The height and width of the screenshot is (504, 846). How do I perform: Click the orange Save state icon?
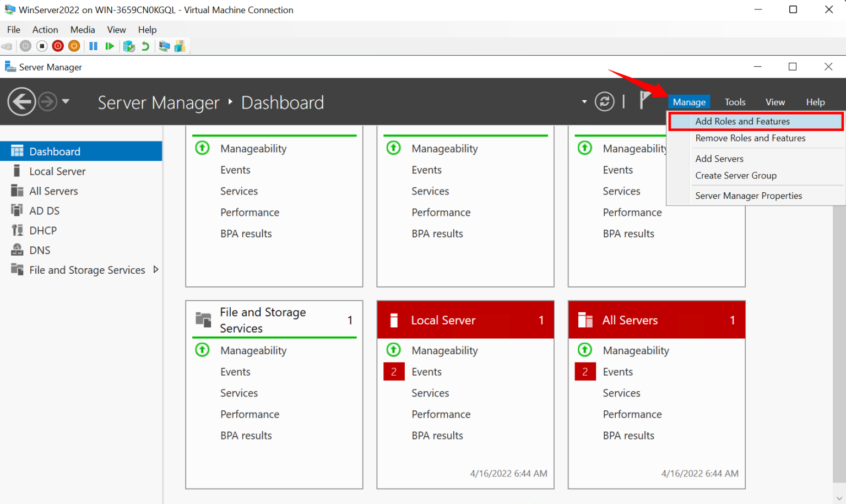click(x=74, y=46)
